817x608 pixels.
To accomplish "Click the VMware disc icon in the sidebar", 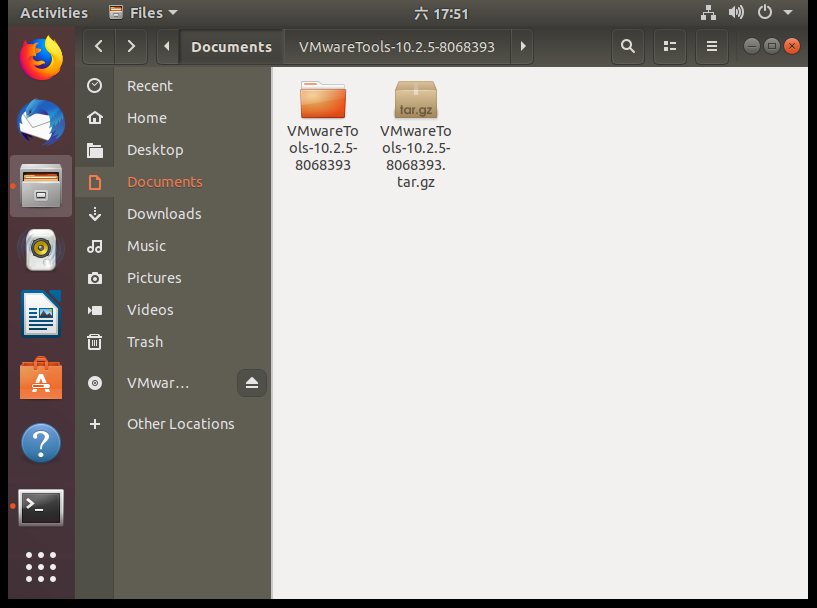I will coord(95,383).
